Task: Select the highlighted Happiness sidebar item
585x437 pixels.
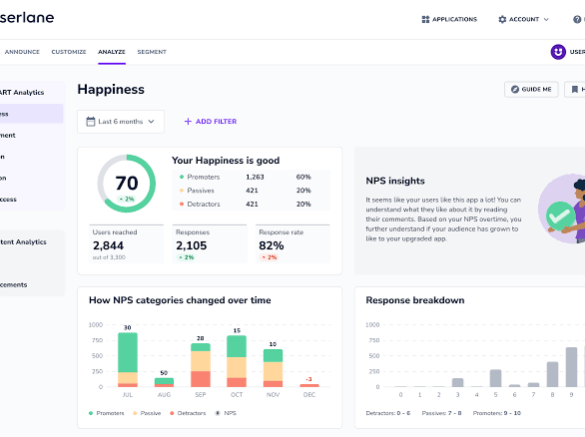Action: (x=31, y=114)
